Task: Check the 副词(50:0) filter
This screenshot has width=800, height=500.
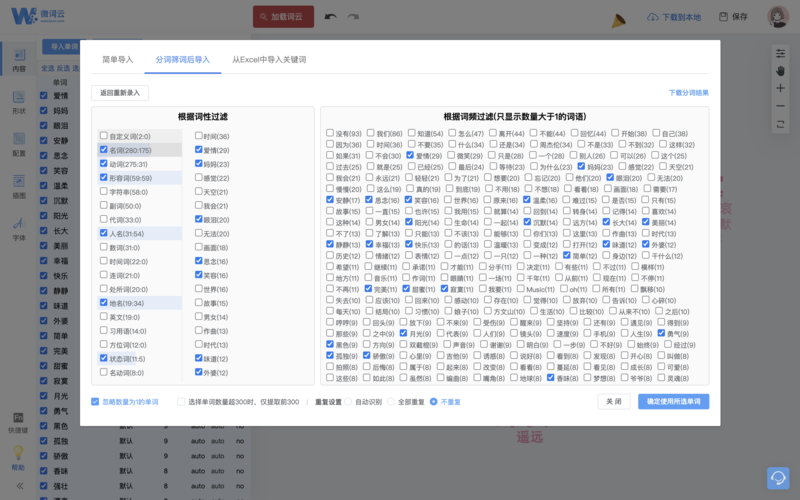Action: pos(104,205)
